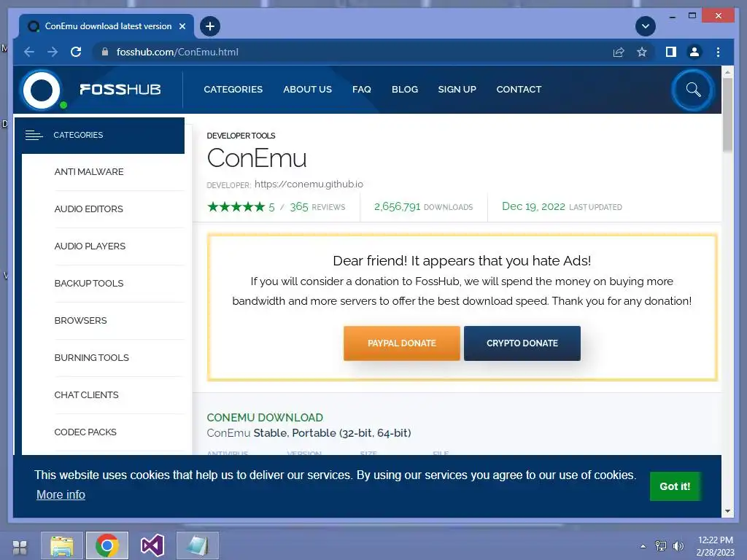Screen dimensions: 747x560
Task: Open CONTACT in top navigation
Action: pos(519,90)
